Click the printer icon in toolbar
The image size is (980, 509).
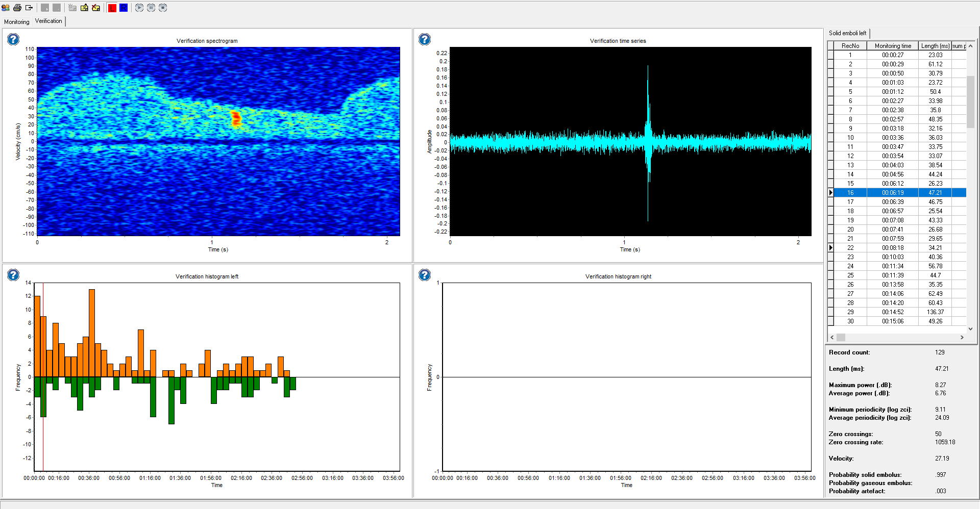17,8
